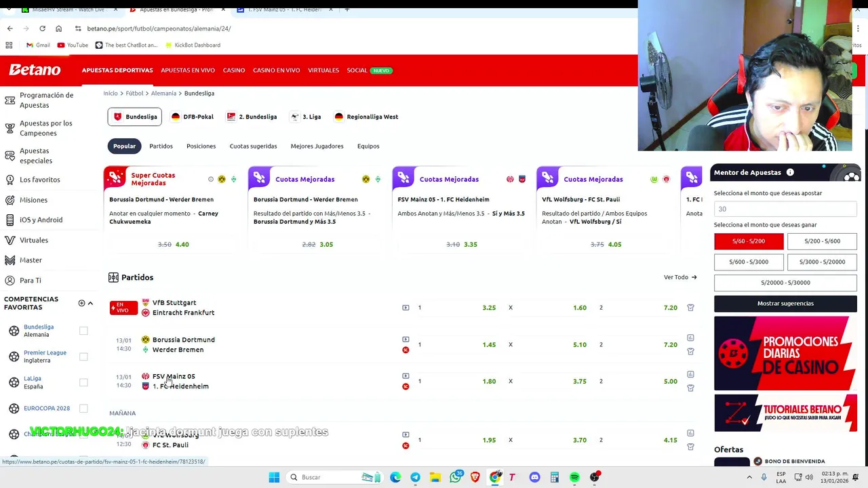The width and height of the screenshot is (868, 488).
Task: Tick the Bundesliga Alemania favorite checkbox
Action: tap(83, 331)
